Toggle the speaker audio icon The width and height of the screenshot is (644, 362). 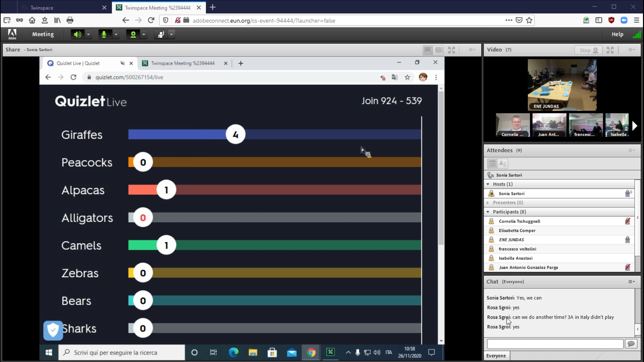pyautogui.click(x=77, y=34)
